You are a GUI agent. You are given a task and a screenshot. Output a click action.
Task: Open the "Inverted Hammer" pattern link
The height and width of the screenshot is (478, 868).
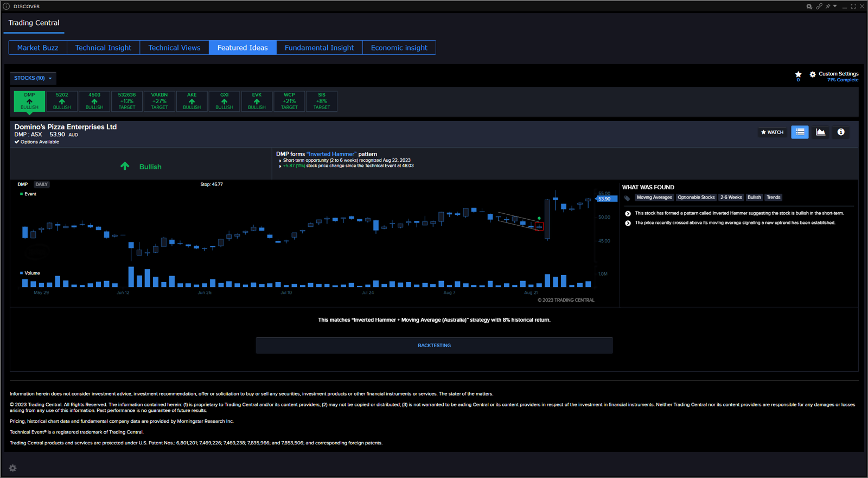[331, 154]
